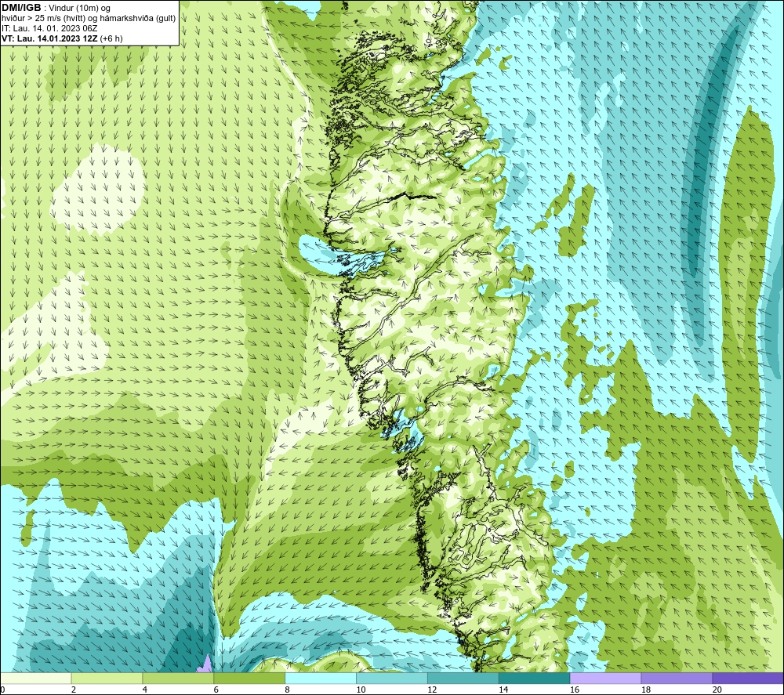Click the legend scale label '18'
The image size is (784, 695).
(x=645, y=690)
